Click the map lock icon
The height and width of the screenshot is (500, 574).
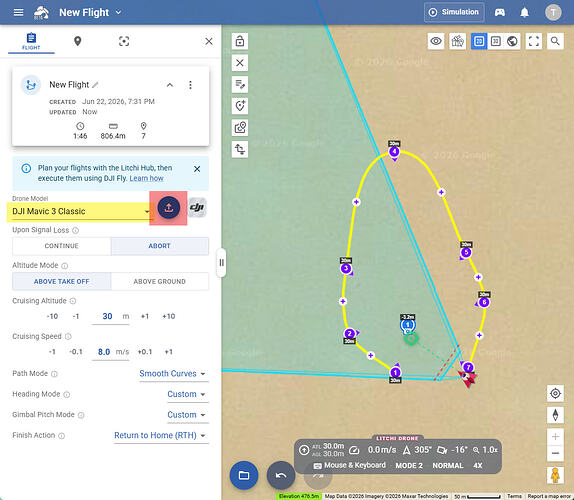[x=240, y=41]
